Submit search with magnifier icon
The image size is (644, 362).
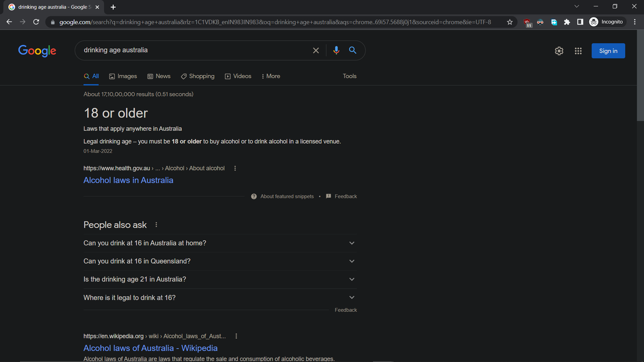click(x=353, y=50)
